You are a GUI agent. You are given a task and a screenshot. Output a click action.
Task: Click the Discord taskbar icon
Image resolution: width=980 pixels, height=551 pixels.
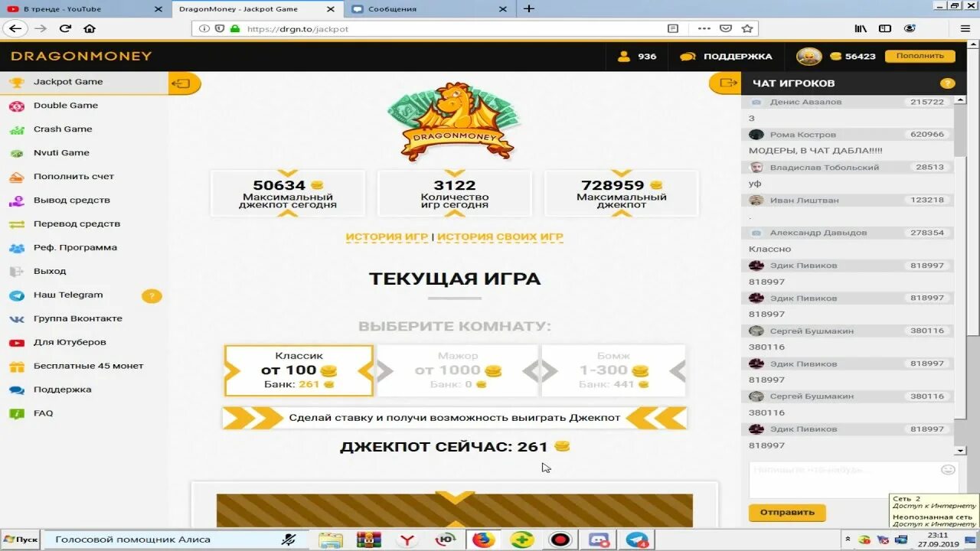tap(598, 540)
